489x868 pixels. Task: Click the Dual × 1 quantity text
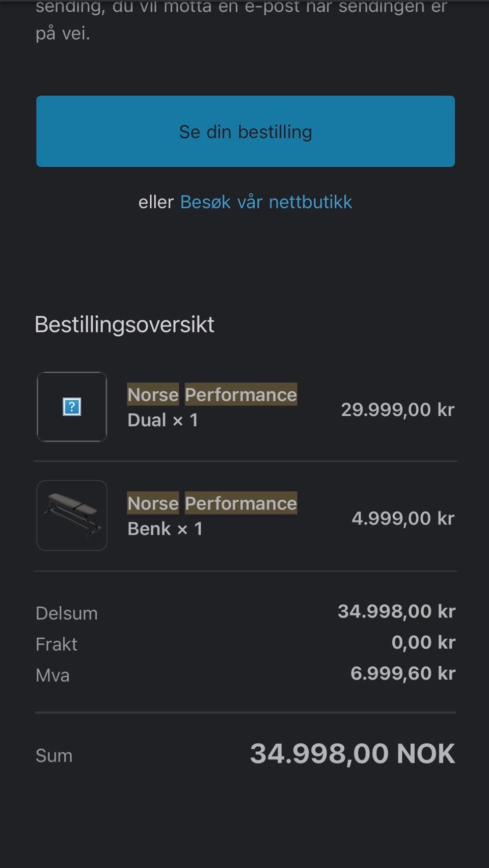tap(163, 420)
